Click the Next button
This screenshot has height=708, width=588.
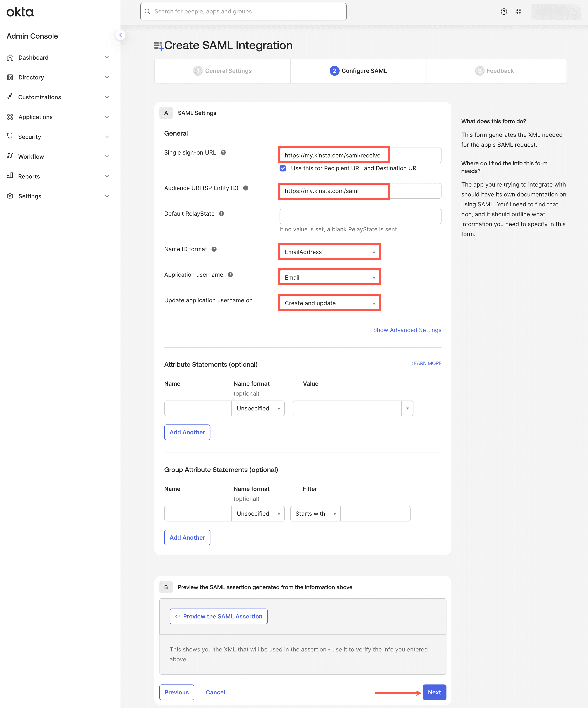tap(434, 692)
